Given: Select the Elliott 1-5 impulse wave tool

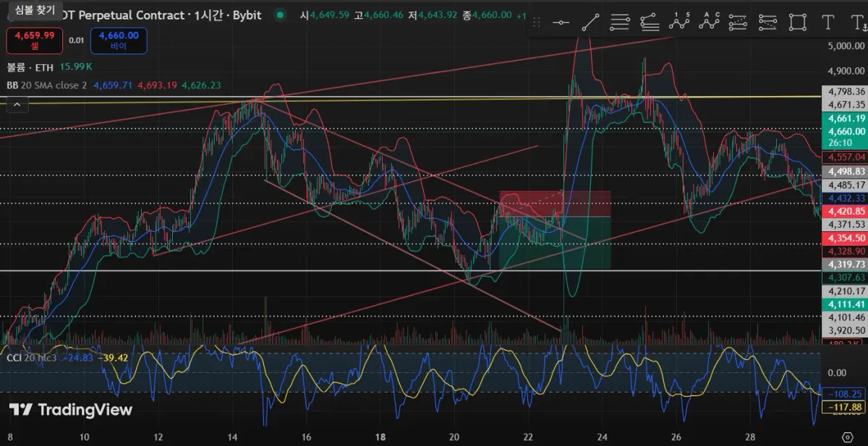Looking at the screenshot, I should (x=679, y=21).
